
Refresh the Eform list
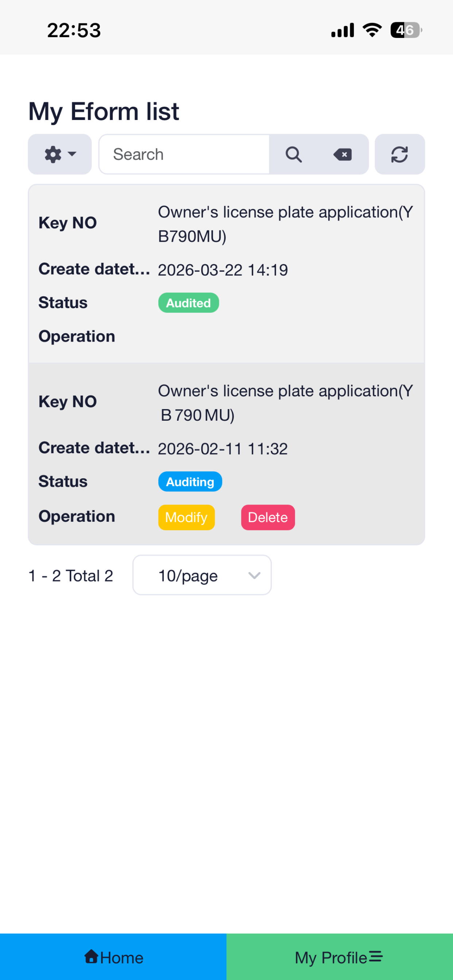[x=400, y=155]
